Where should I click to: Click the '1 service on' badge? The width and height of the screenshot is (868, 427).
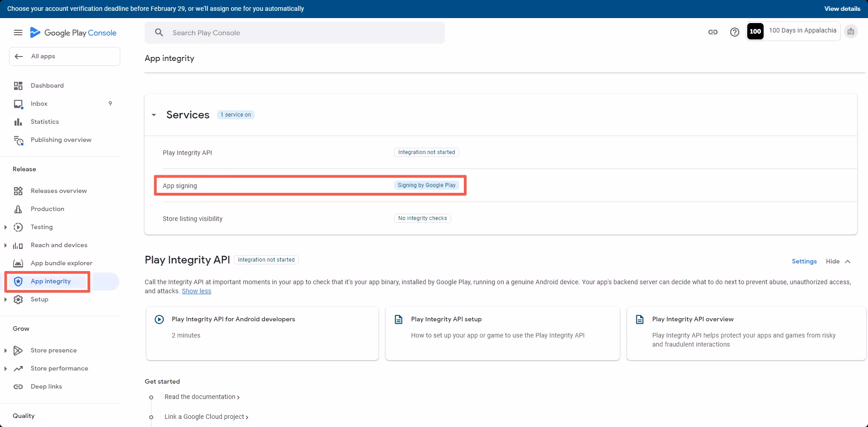236,115
